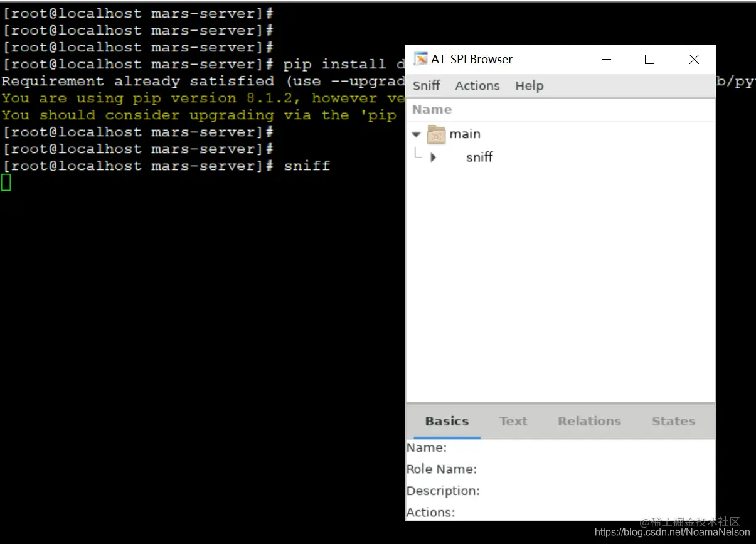Click the Name: label in Basics
The height and width of the screenshot is (544, 756).
[427, 448]
